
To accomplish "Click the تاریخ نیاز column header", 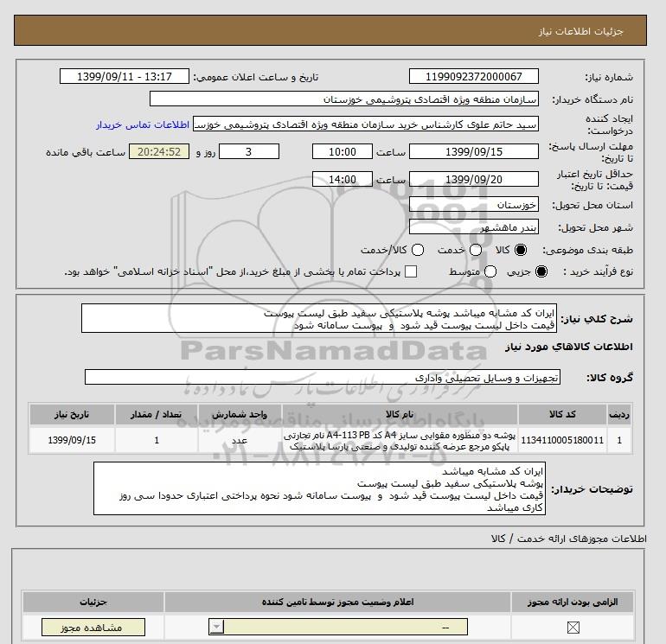I will [72, 414].
